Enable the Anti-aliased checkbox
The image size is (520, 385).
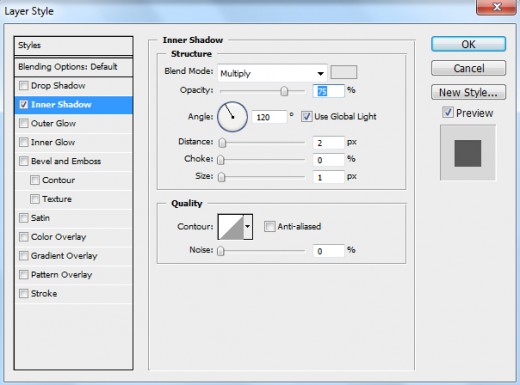(269, 227)
